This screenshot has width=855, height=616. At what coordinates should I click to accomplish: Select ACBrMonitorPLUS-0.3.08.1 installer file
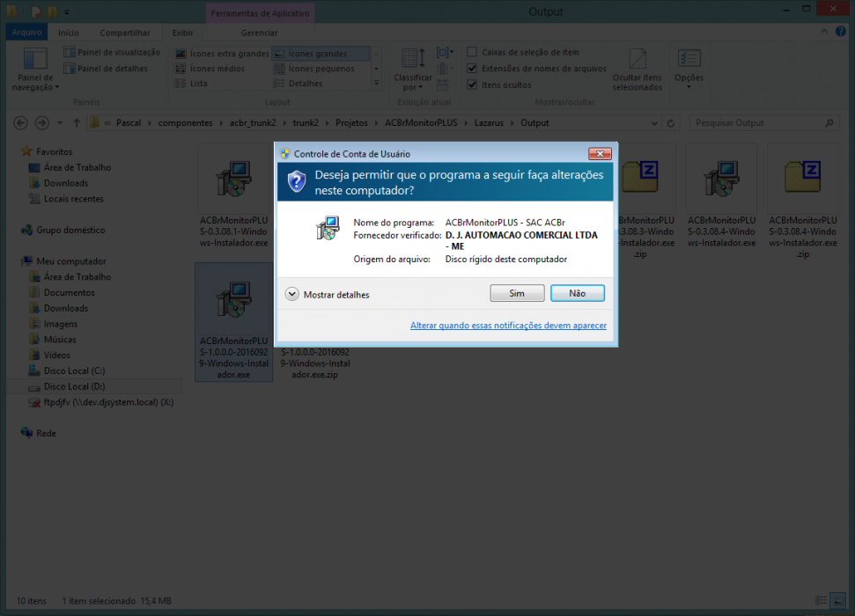pos(234,198)
